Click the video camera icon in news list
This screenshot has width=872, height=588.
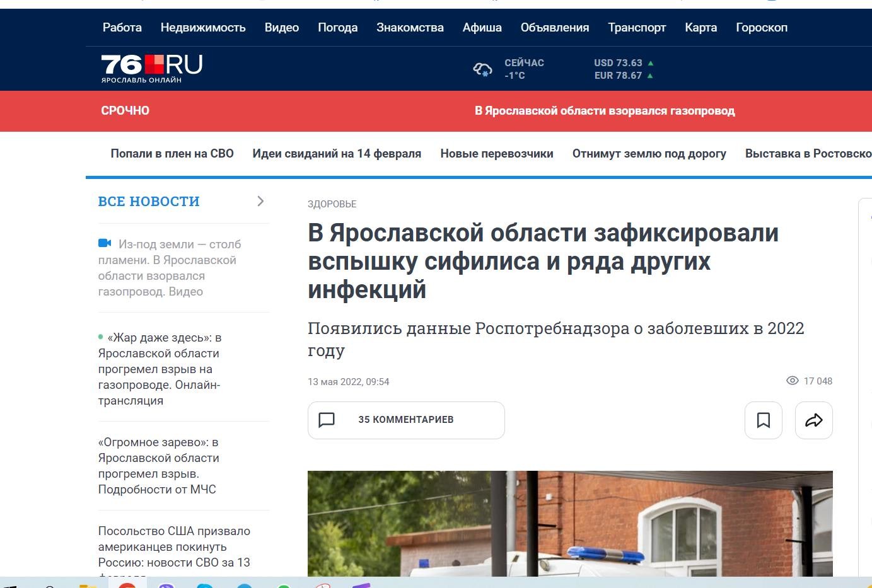[x=105, y=244]
